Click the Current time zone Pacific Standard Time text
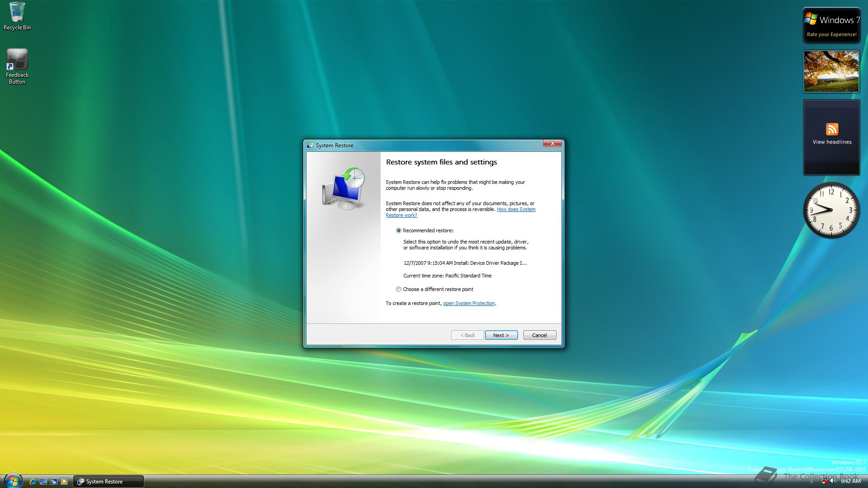The width and height of the screenshot is (868, 488). tap(447, 276)
